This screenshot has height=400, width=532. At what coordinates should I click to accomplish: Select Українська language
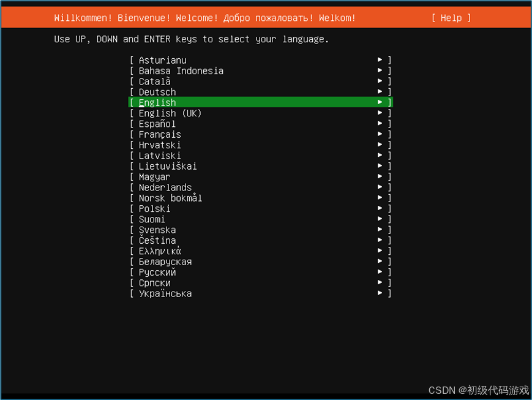[260, 293]
